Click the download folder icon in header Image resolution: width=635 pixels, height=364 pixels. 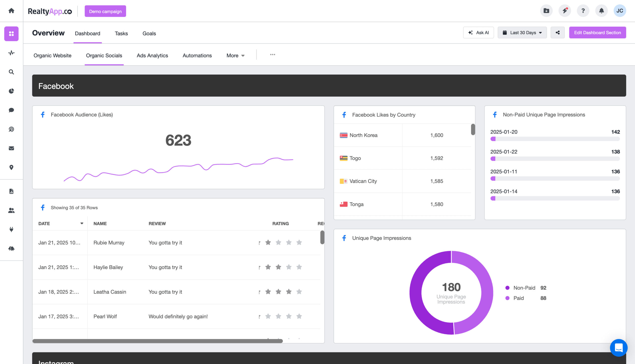click(x=546, y=11)
